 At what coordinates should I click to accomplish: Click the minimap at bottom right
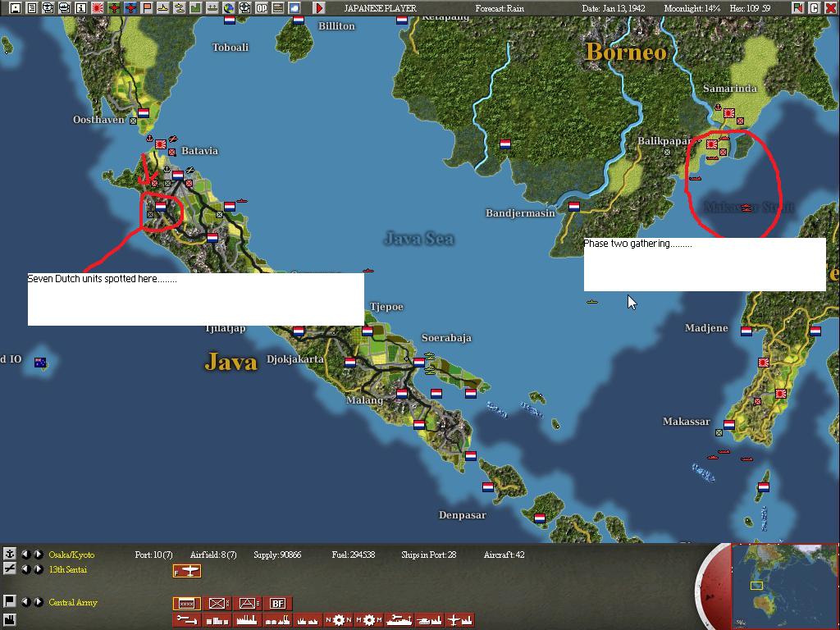[785, 587]
